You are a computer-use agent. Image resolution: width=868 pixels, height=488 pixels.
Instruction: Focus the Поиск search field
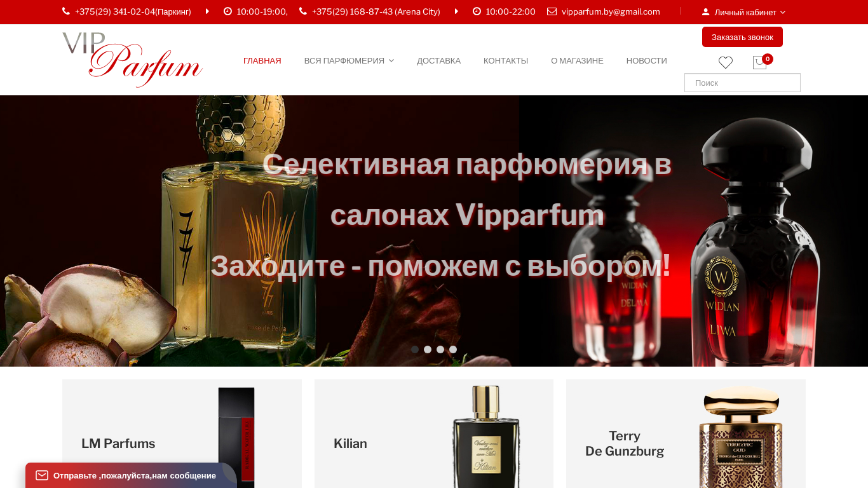[742, 83]
